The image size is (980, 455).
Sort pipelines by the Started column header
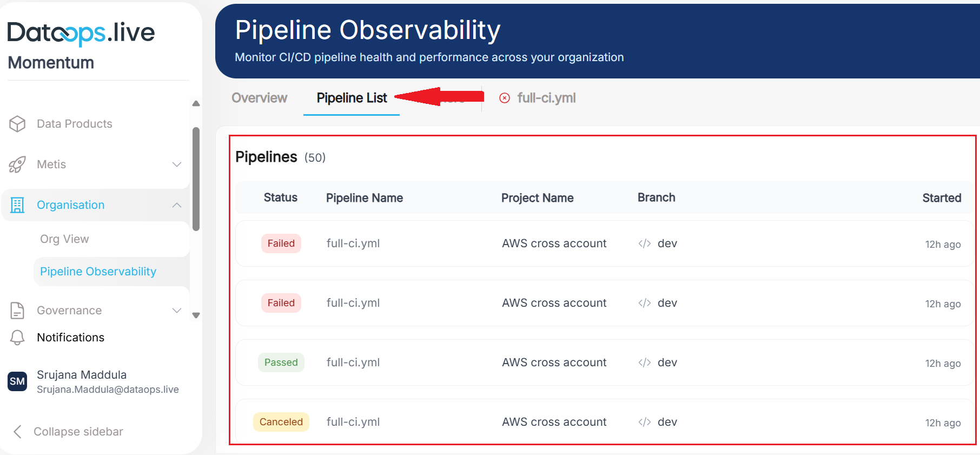tap(942, 198)
